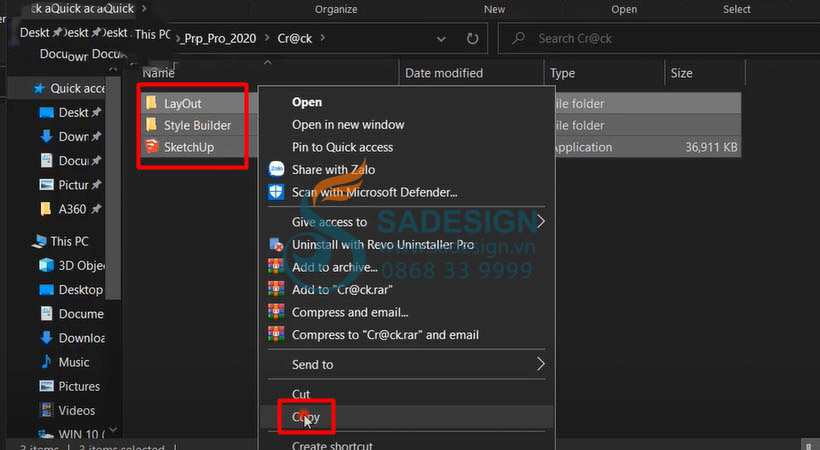Select Uninstall with Revo Uninstaller Pro
Viewport: 820px width, 450px height.
tap(383, 244)
